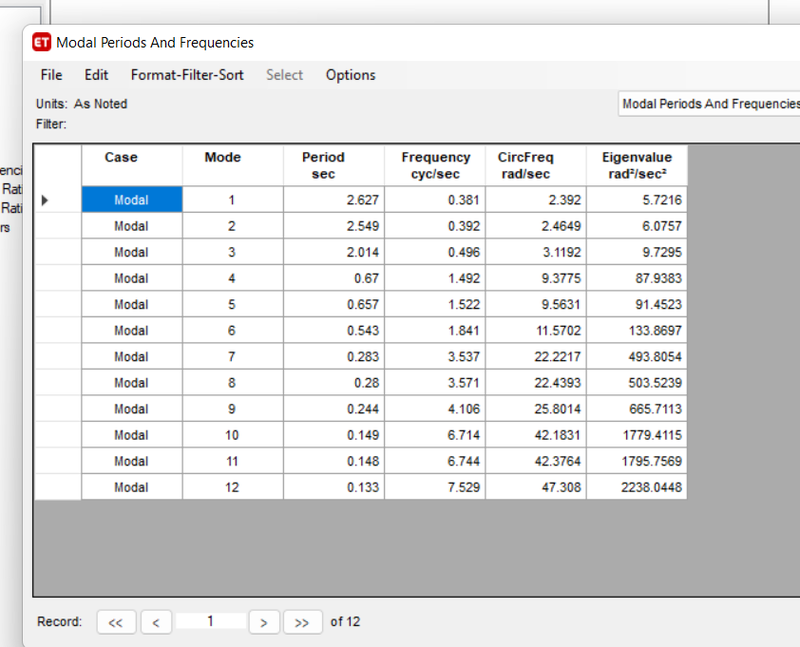800x647 pixels.
Task: Open the Edit menu
Action: click(96, 75)
